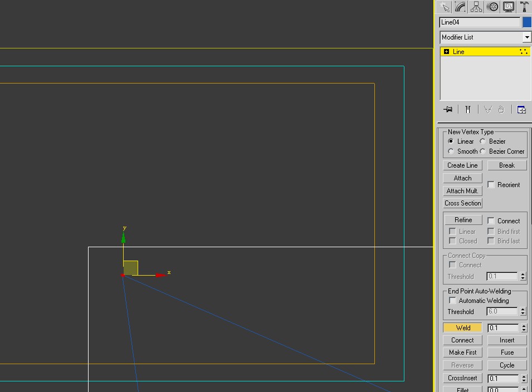Adjust the CrossInsert spinner arrows
The height and width of the screenshot is (392, 532).
click(x=524, y=379)
